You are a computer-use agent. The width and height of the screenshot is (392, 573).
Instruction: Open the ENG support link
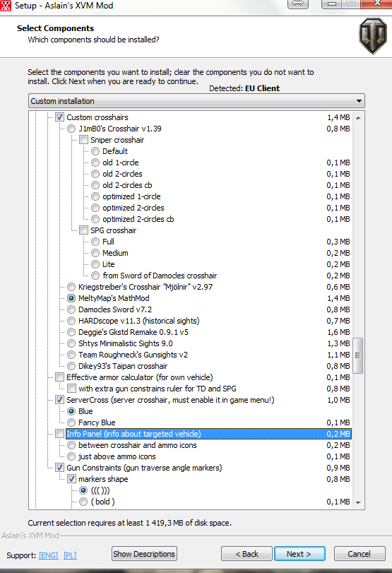(49, 555)
